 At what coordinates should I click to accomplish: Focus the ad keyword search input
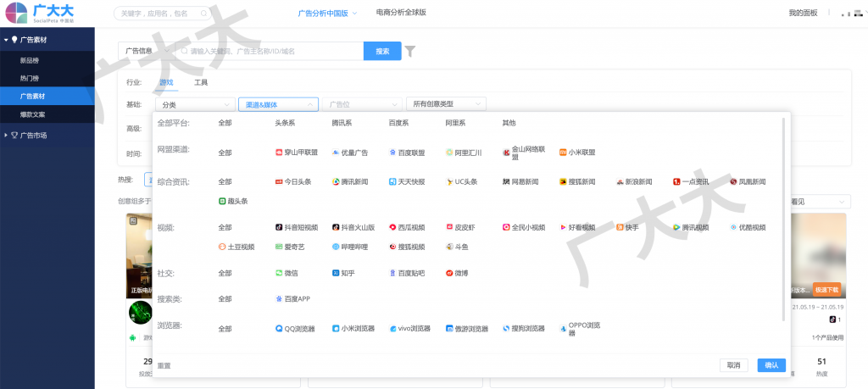270,51
